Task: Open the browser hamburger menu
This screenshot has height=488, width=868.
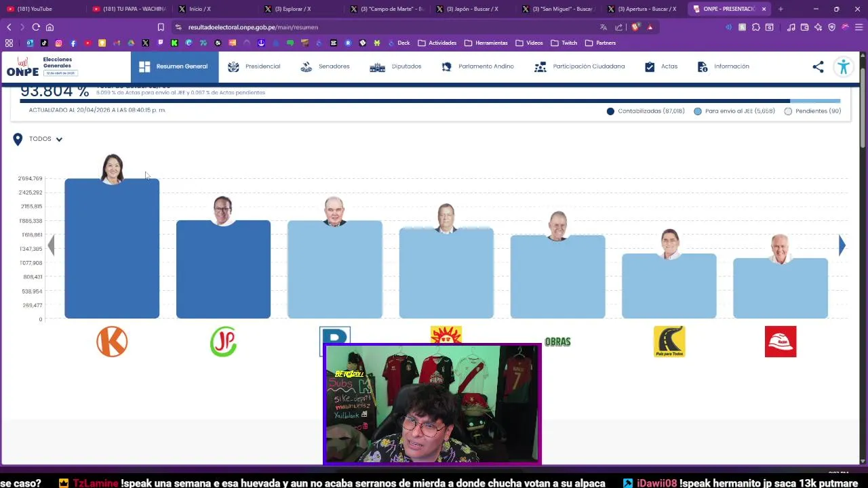Action: click(859, 27)
